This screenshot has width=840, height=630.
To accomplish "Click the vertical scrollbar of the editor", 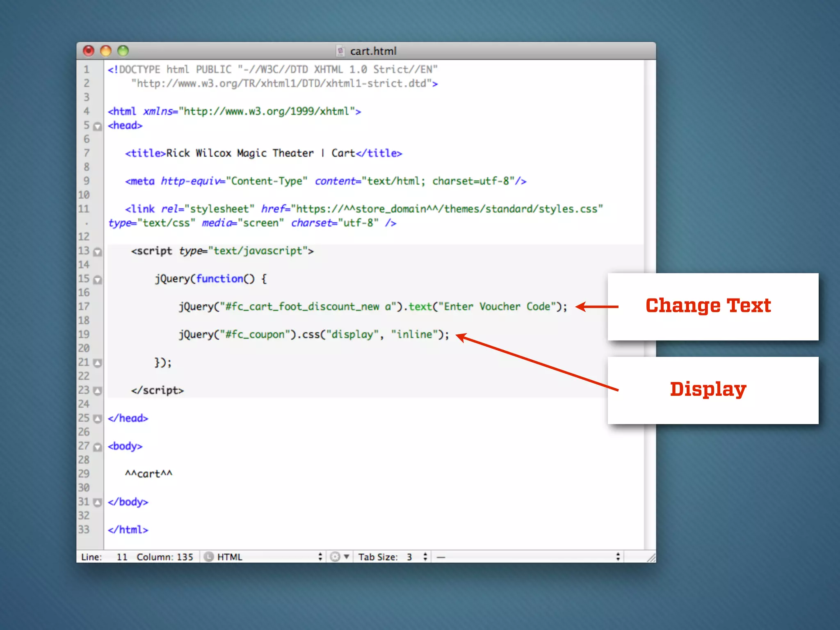I will [x=649, y=304].
